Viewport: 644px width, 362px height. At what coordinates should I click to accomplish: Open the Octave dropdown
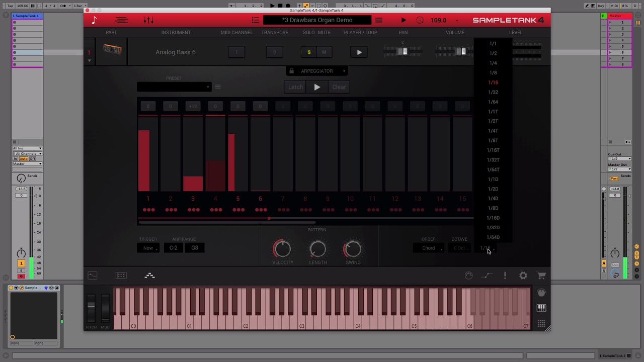pos(459,248)
